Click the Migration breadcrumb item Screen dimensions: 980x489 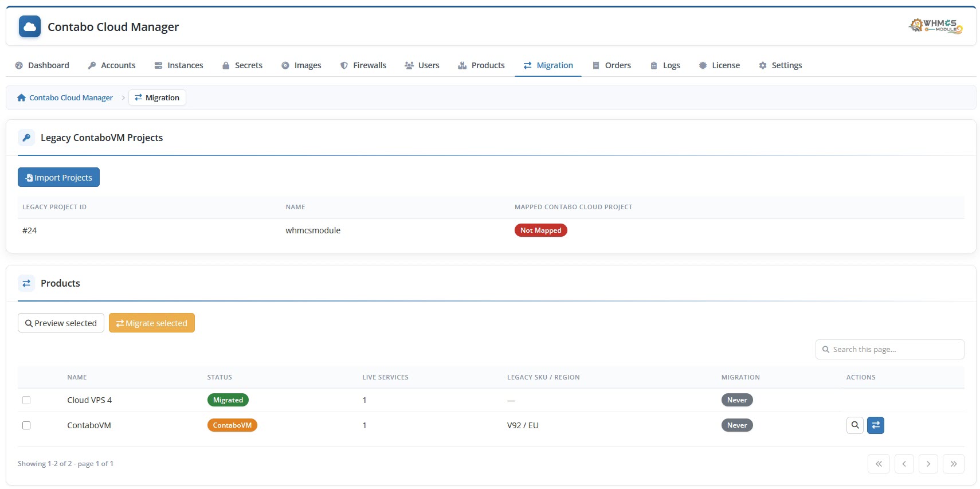[x=157, y=97]
